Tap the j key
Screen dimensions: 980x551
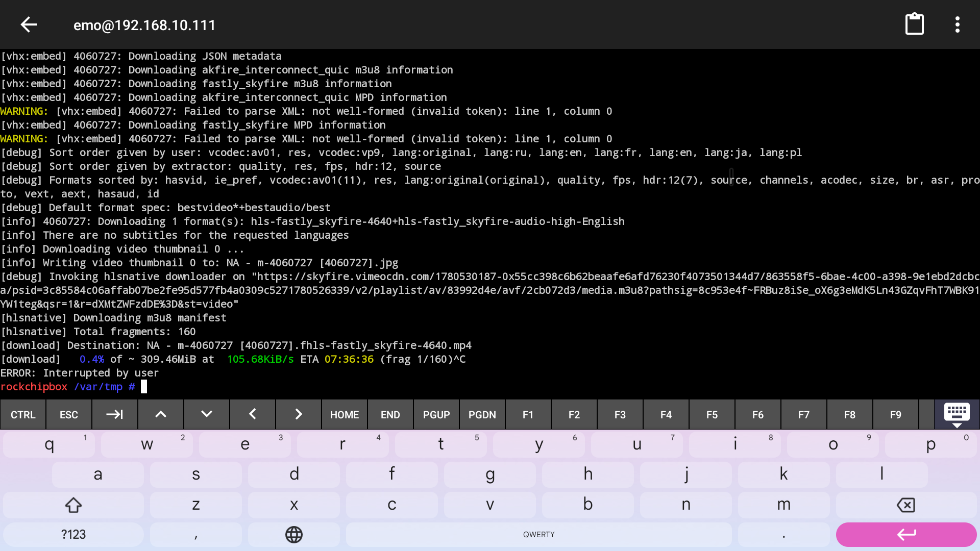686,474
